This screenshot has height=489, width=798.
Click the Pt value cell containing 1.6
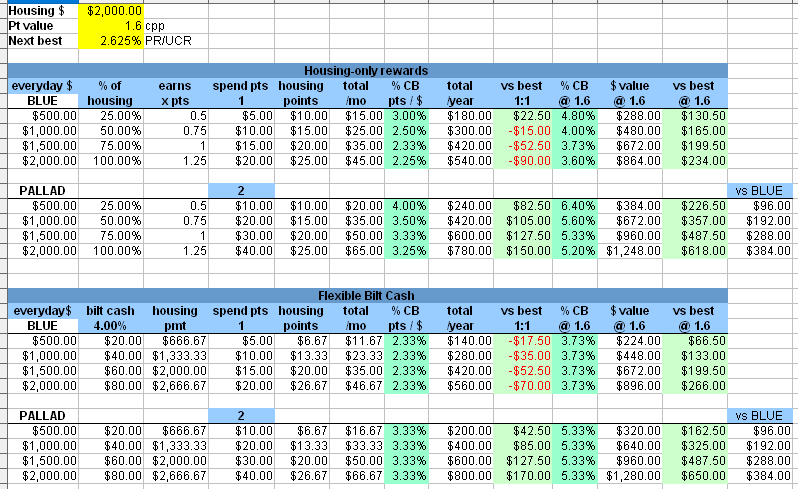tap(110, 25)
